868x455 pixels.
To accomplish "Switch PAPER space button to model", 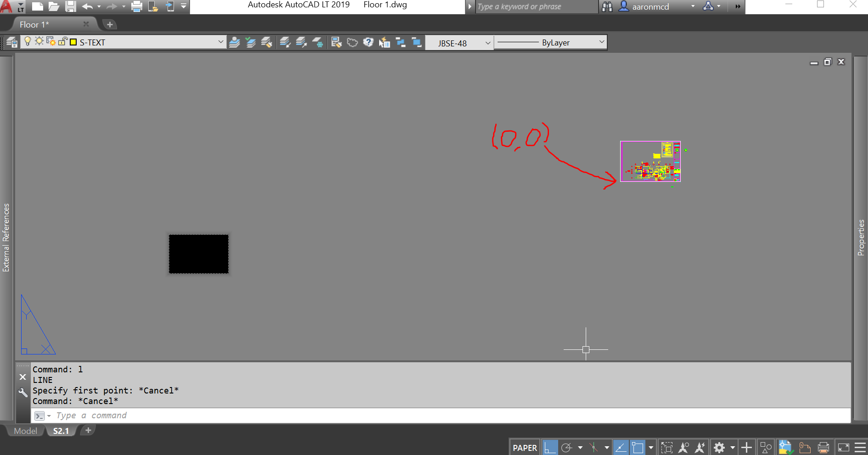I will point(525,448).
